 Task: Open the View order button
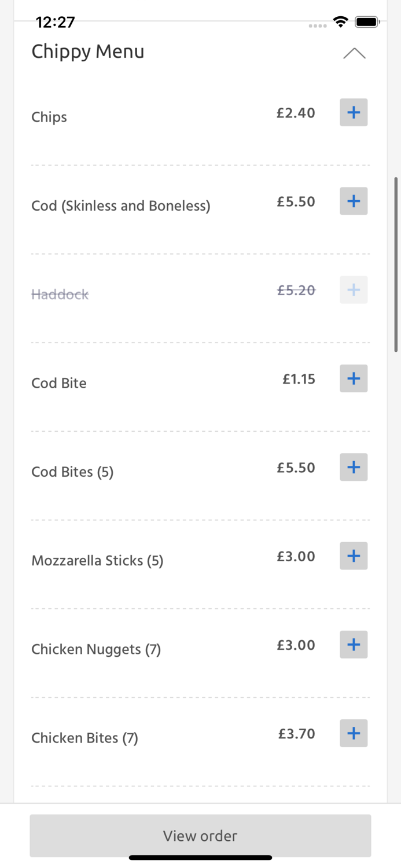click(x=200, y=836)
